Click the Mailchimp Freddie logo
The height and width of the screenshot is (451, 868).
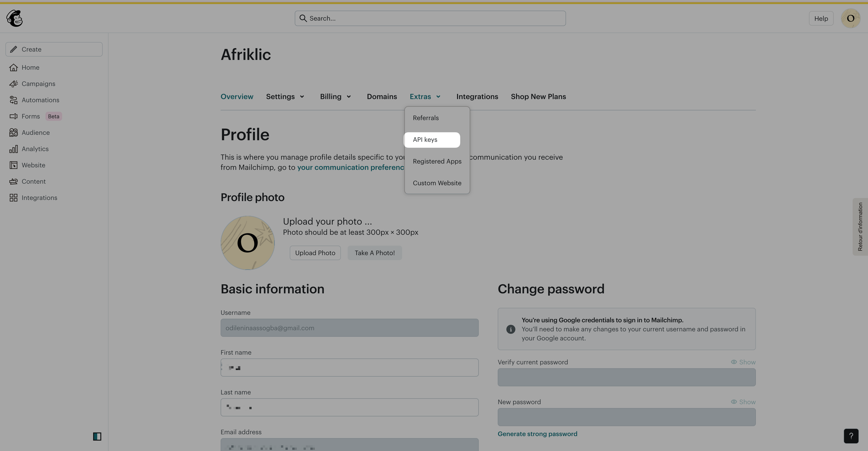pyautogui.click(x=14, y=18)
